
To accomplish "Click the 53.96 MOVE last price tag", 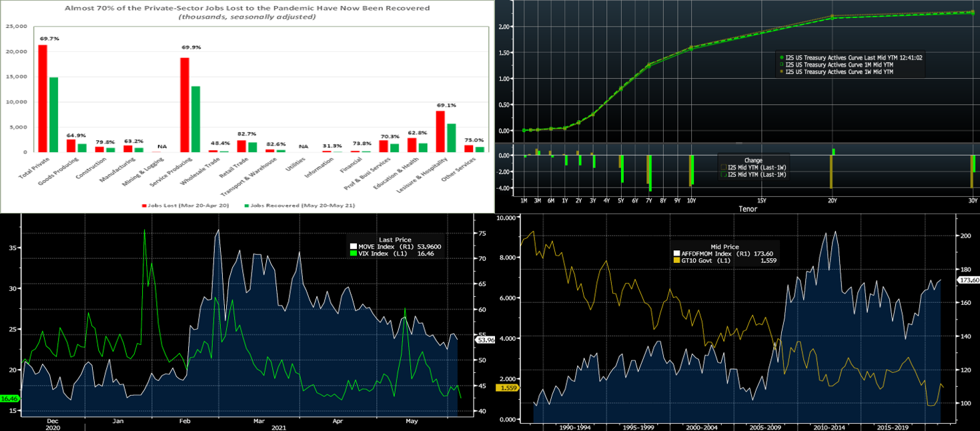I will click(x=486, y=340).
